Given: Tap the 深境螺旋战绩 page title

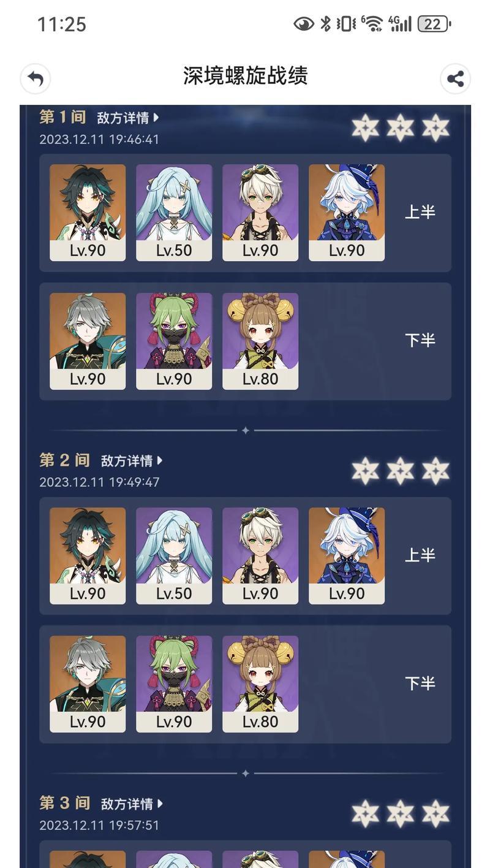Looking at the screenshot, I should pos(245,76).
